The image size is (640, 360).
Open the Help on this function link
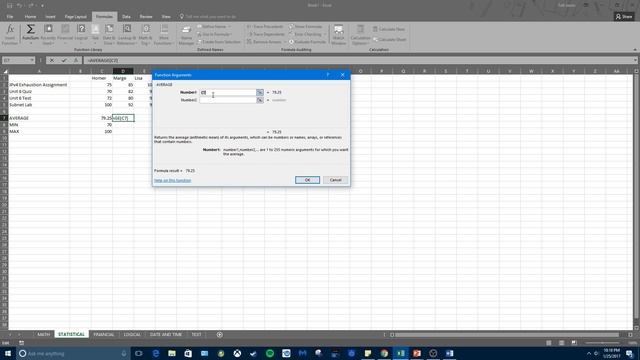pos(173,180)
